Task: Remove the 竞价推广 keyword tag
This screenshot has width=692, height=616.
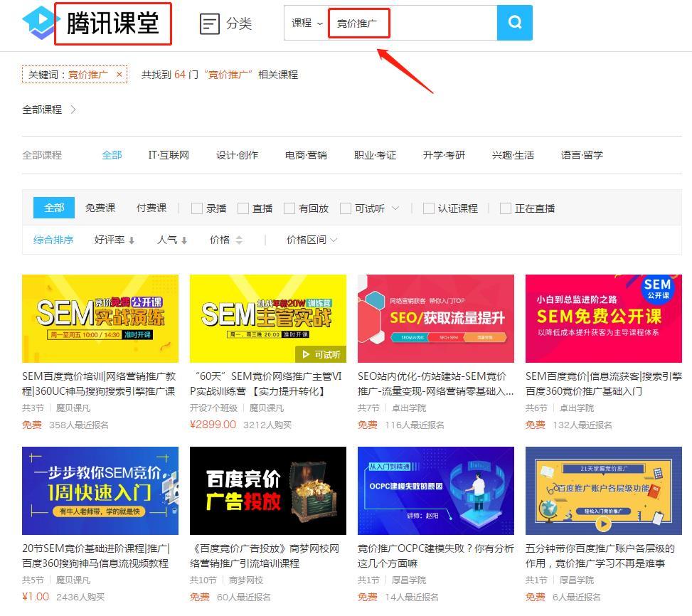Action: tap(119, 75)
